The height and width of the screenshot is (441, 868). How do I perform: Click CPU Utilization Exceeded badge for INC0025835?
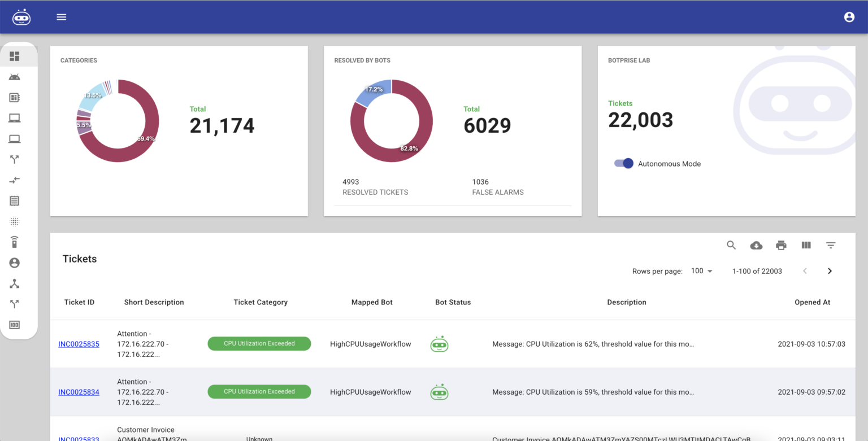click(x=259, y=343)
